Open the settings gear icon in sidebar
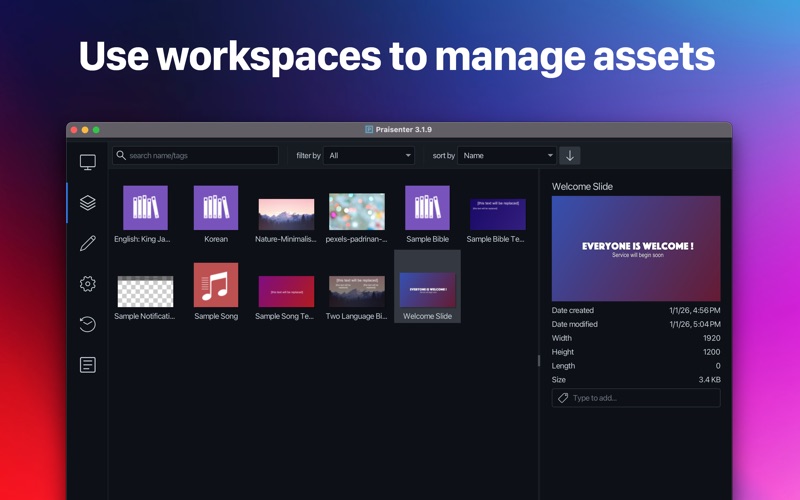The height and width of the screenshot is (500, 800). (x=88, y=284)
